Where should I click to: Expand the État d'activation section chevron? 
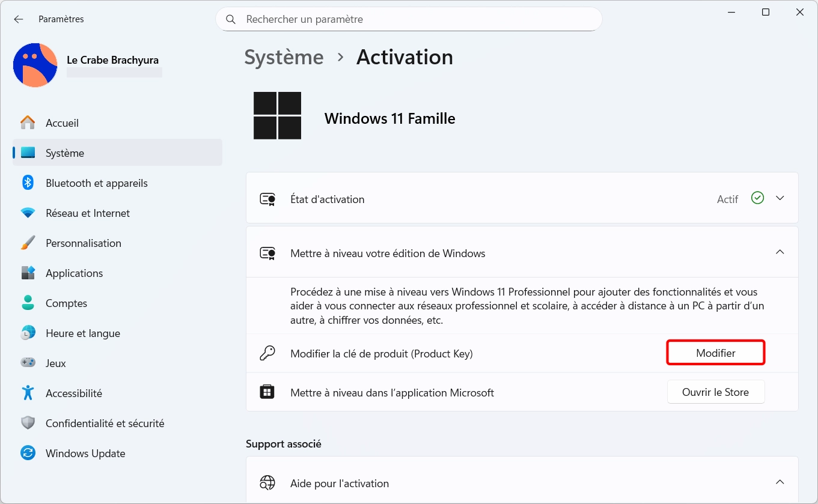(780, 198)
